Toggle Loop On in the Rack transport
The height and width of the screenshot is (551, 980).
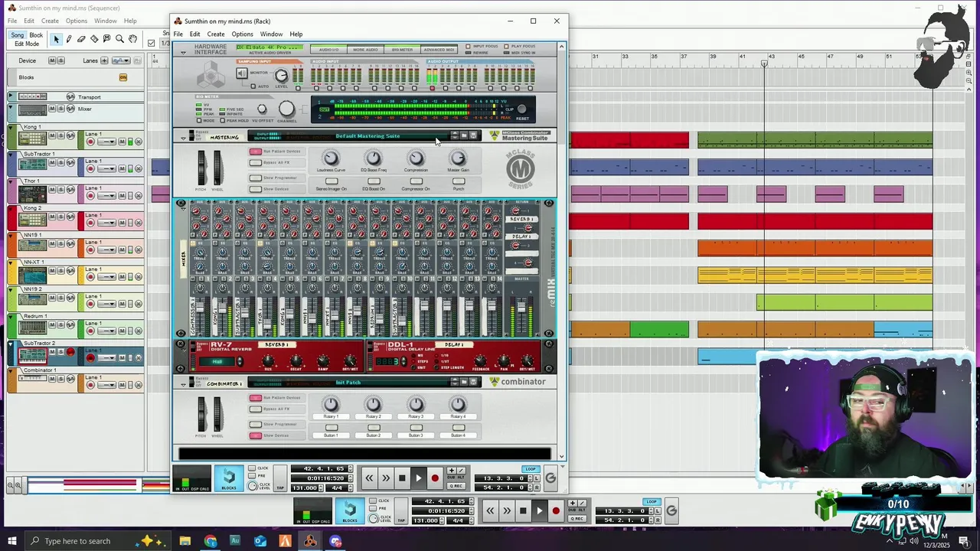(x=531, y=469)
